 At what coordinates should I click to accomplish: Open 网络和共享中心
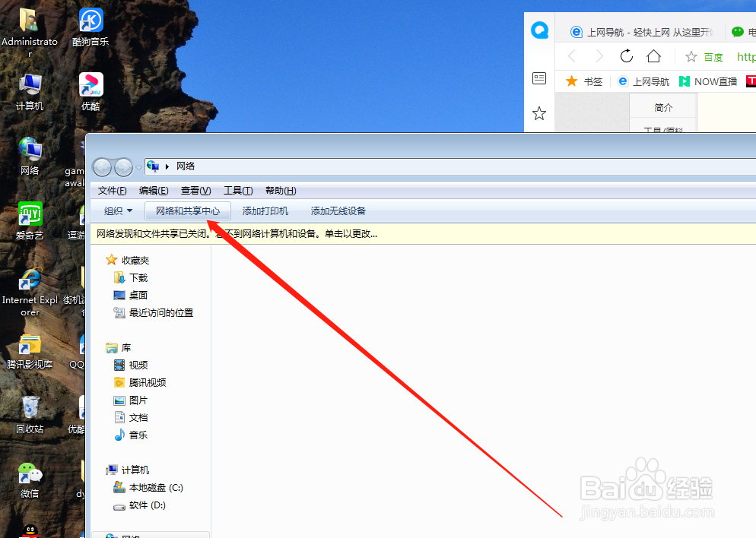click(x=187, y=210)
